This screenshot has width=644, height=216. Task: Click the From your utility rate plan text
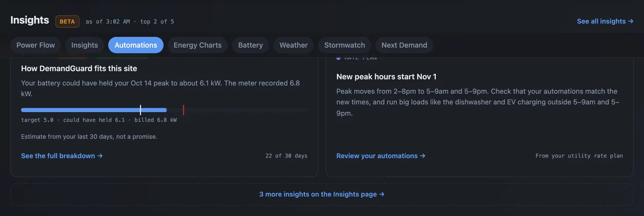[579, 156]
